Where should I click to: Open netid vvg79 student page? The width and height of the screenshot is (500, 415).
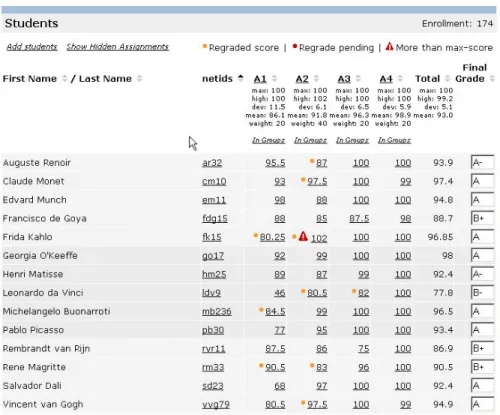216,405
